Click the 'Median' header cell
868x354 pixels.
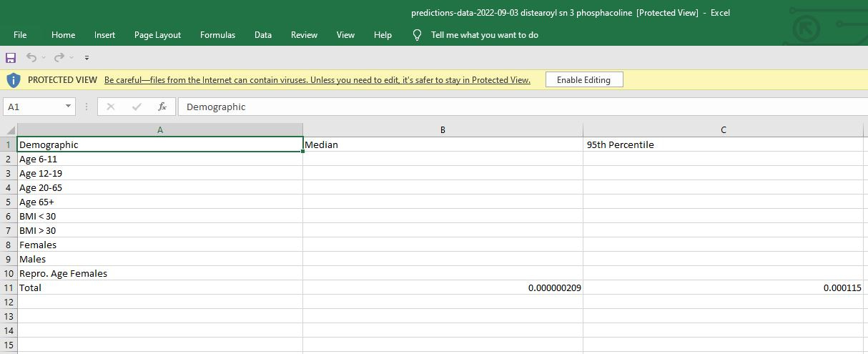[443, 144]
